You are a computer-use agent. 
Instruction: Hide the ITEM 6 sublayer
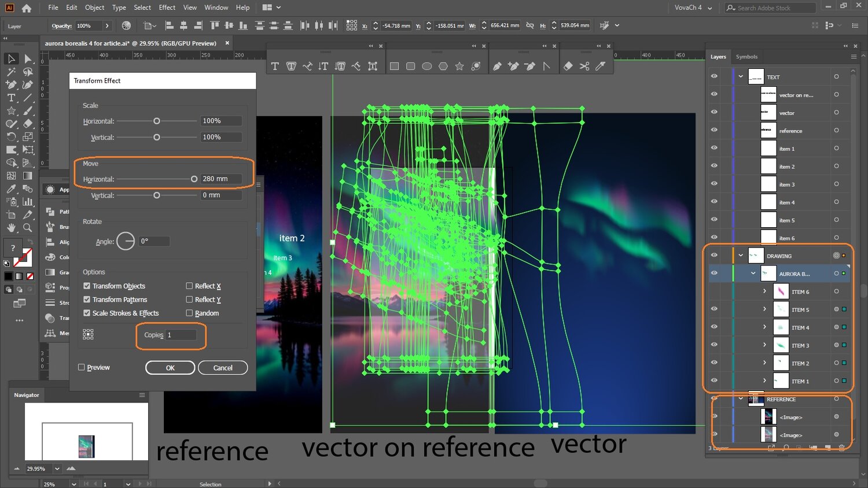714,291
